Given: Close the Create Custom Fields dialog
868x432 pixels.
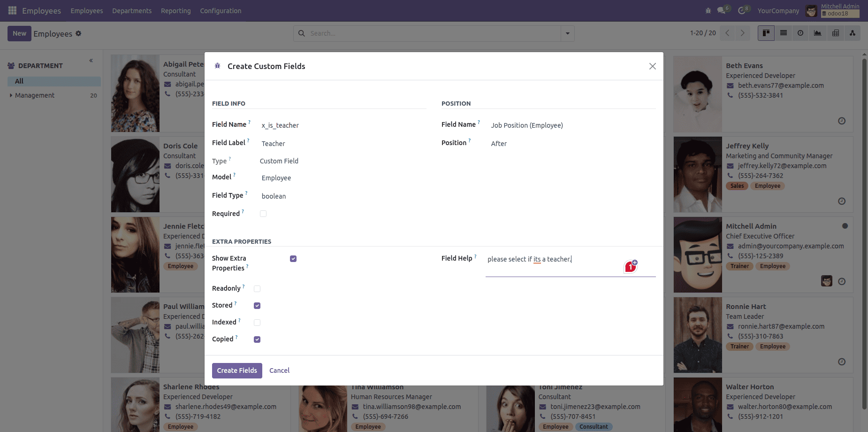Looking at the screenshot, I should click(653, 66).
